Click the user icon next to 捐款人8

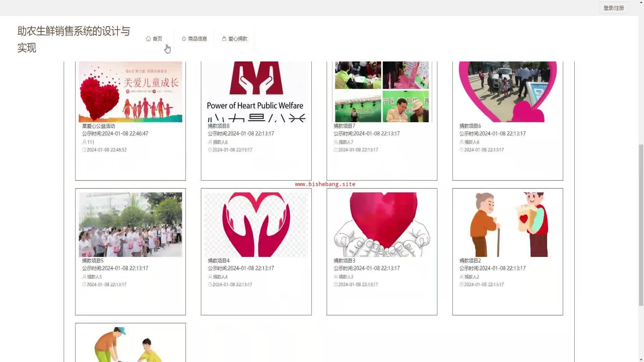pyautogui.click(x=210, y=142)
